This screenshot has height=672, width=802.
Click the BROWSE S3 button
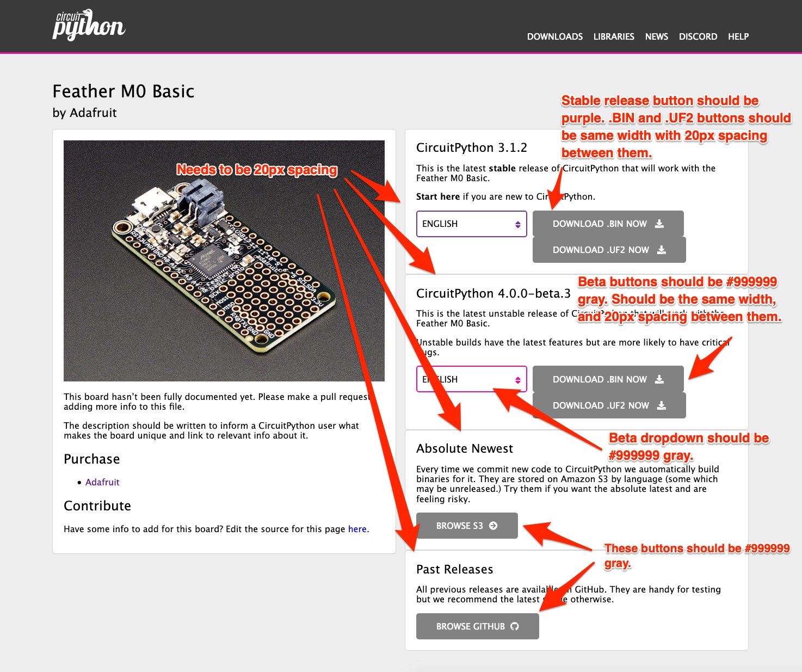point(467,526)
